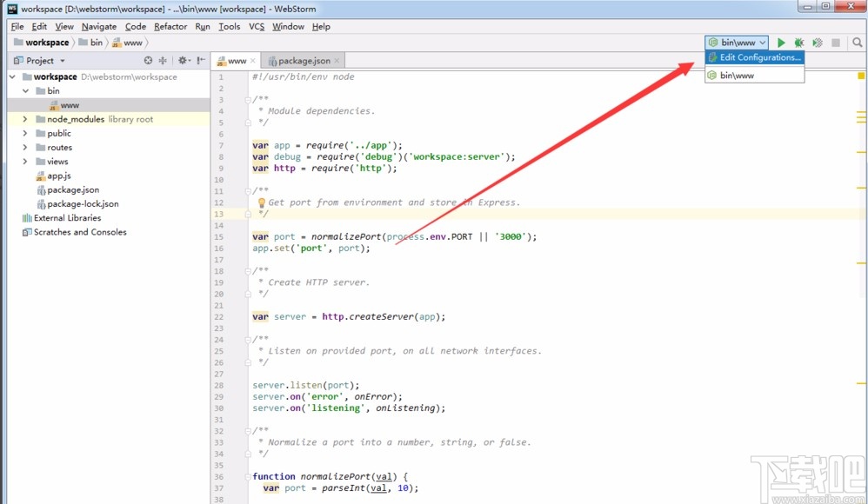Image resolution: width=868 pixels, height=504 pixels.
Task: Run the bin\www configuration with green play
Action: (x=781, y=43)
